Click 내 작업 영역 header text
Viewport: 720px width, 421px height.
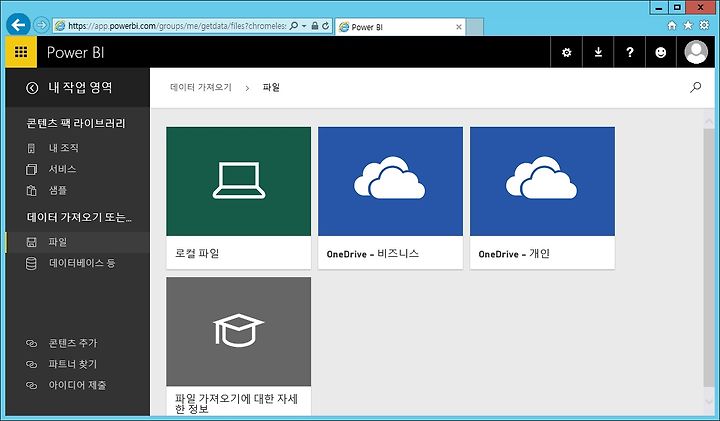(80, 88)
